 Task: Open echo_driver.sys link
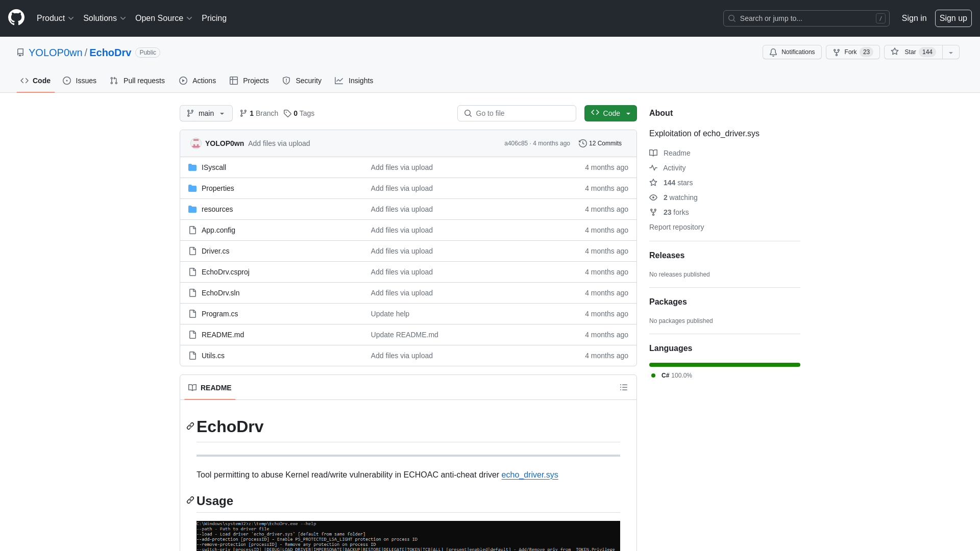(x=530, y=474)
